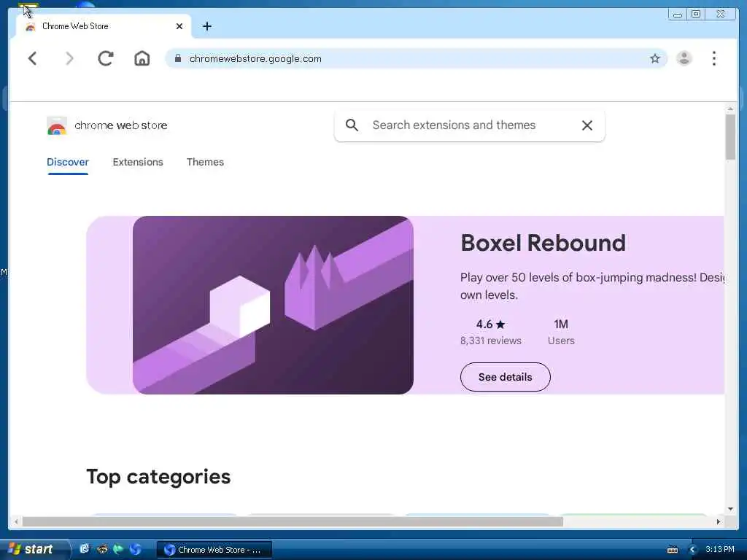Click the horizontal scrollbar right arrow

719,522
